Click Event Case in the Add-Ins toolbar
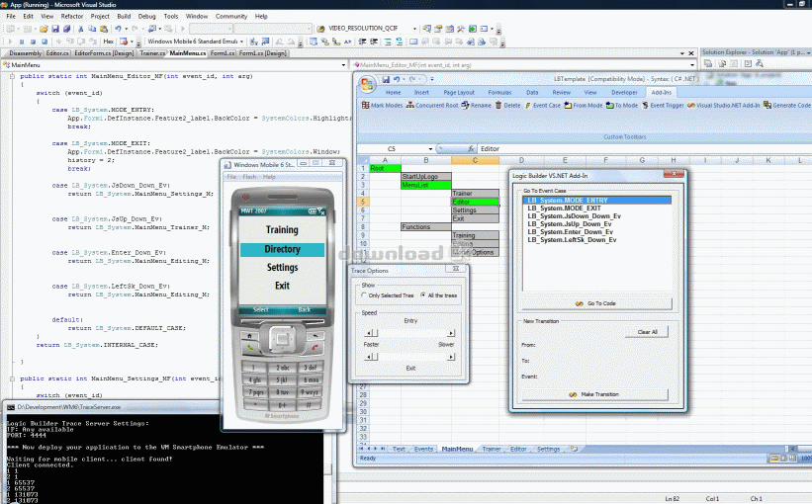The image size is (812, 504). (x=543, y=105)
